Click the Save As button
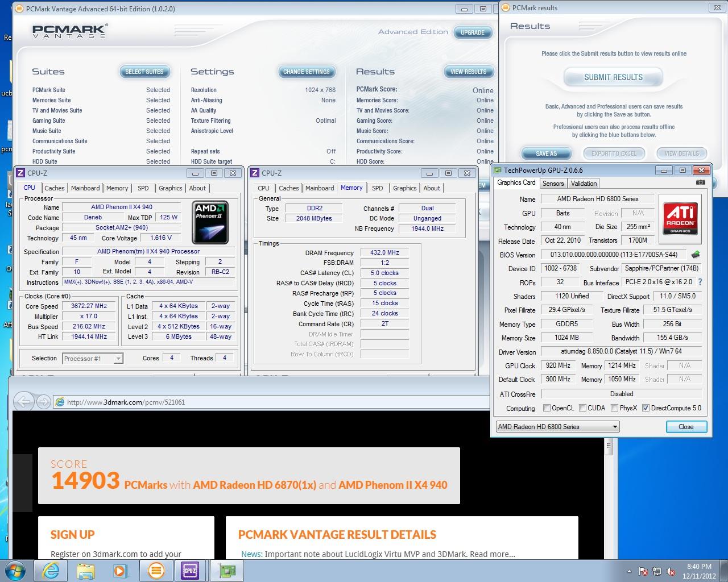The image size is (728, 582). tap(546, 153)
